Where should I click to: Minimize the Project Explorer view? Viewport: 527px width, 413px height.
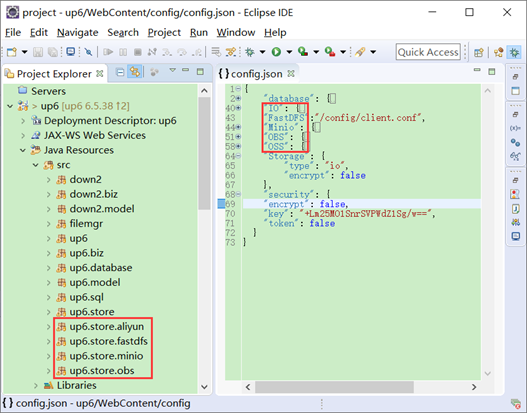pos(186,70)
